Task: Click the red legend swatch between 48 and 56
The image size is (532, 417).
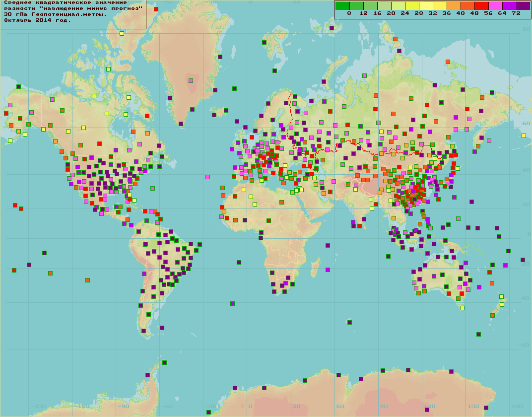Action: (481, 5)
